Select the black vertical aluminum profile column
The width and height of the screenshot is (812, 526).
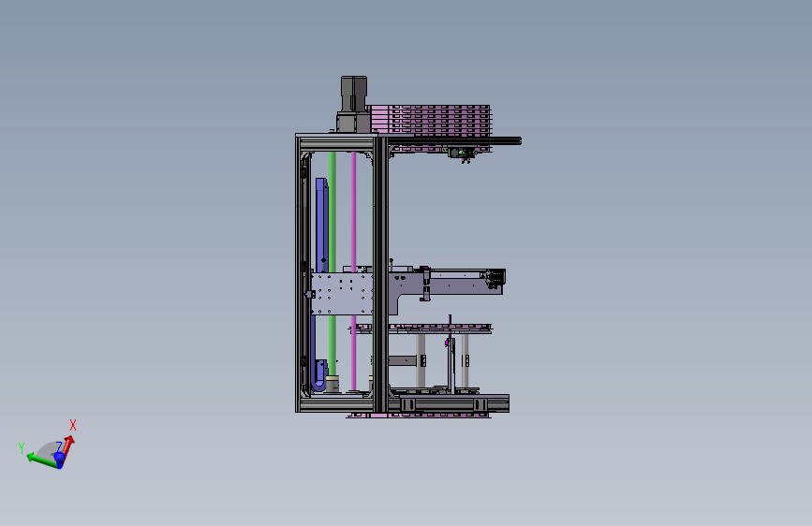pos(382,274)
